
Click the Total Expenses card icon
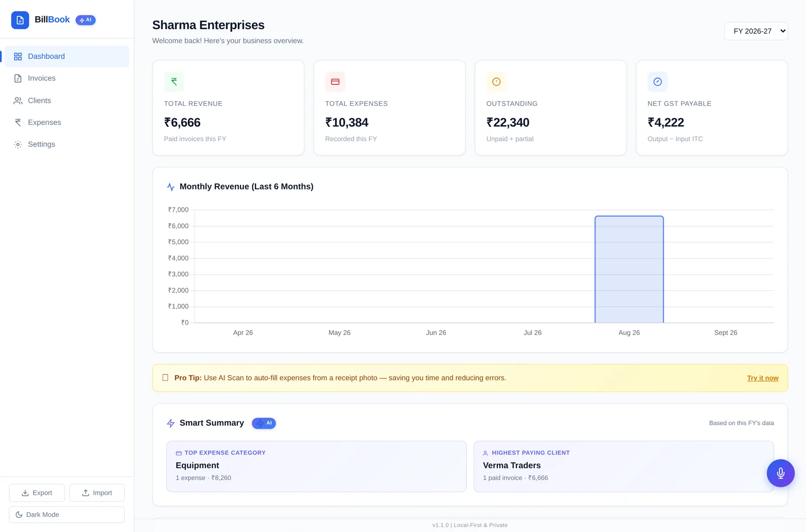coord(335,82)
